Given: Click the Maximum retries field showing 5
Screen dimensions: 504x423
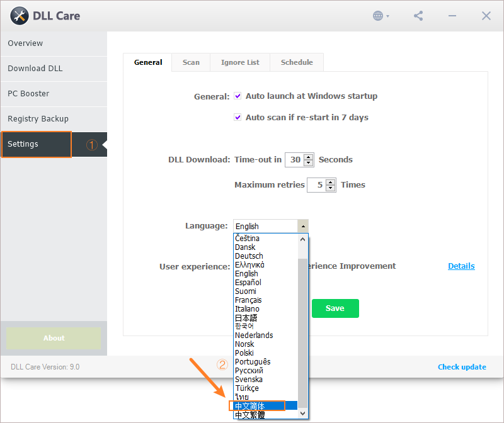Looking at the screenshot, I should (317, 184).
